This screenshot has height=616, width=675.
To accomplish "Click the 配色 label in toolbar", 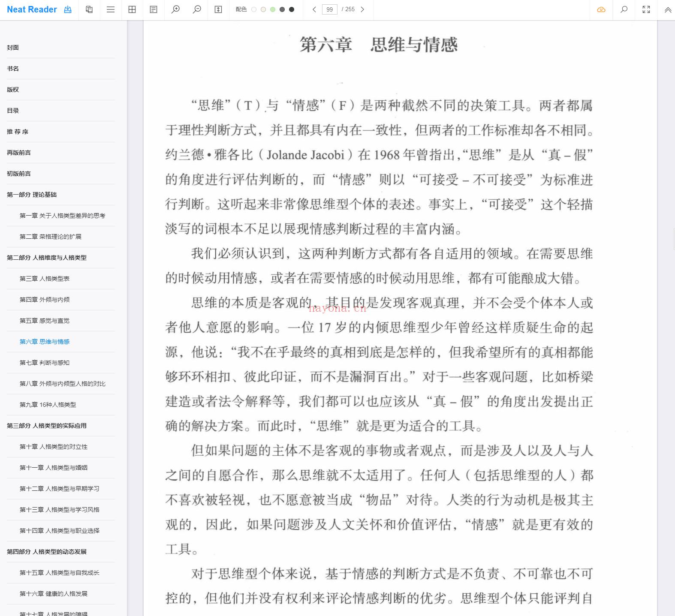I will click(241, 9).
